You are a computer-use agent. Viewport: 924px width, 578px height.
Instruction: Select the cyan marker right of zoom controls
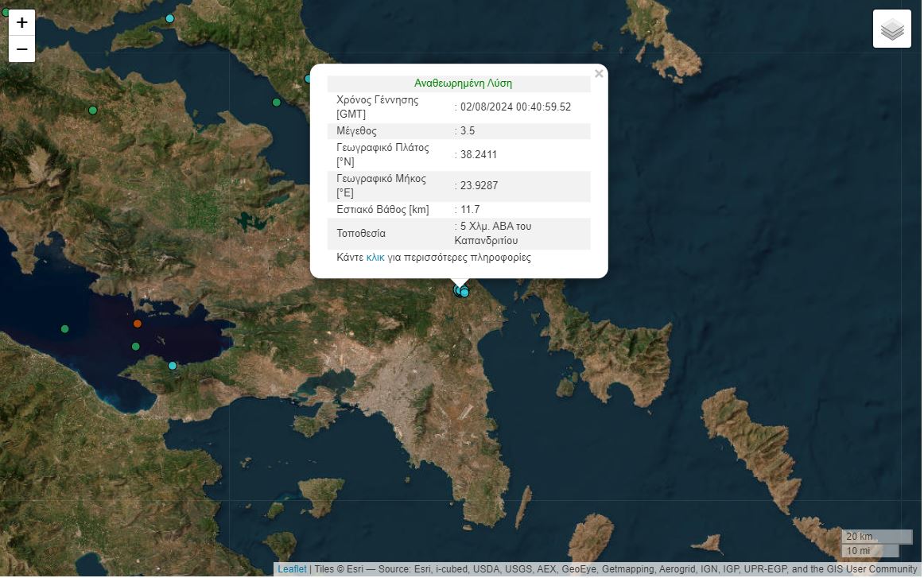click(169, 18)
